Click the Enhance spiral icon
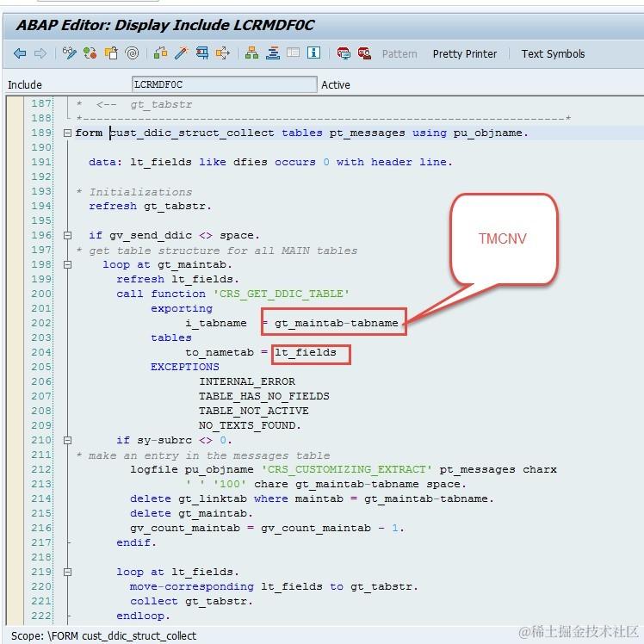 [x=132, y=53]
